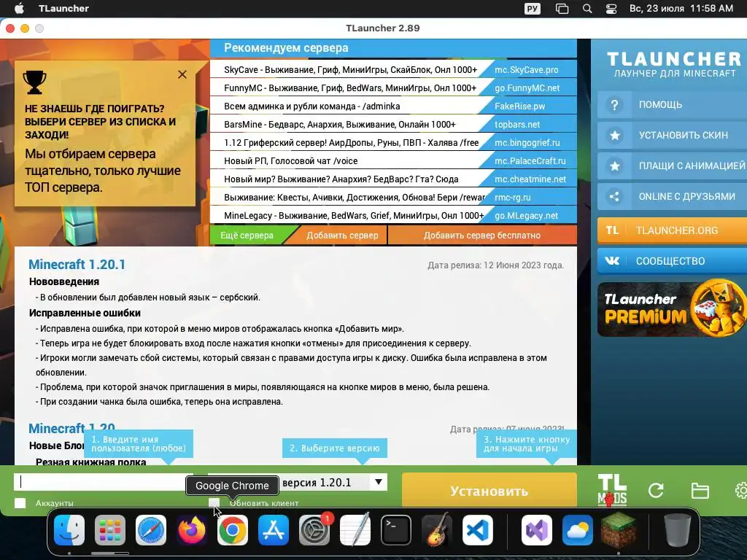Click the rmc-rg.ru server address

pos(513,197)
